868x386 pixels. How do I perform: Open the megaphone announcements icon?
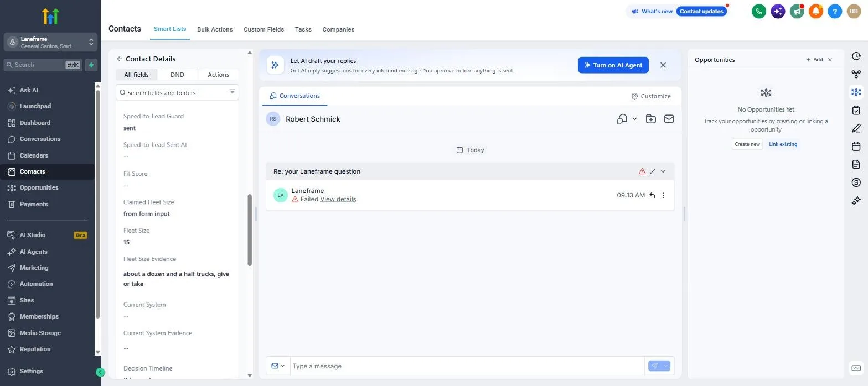point(797,11)
